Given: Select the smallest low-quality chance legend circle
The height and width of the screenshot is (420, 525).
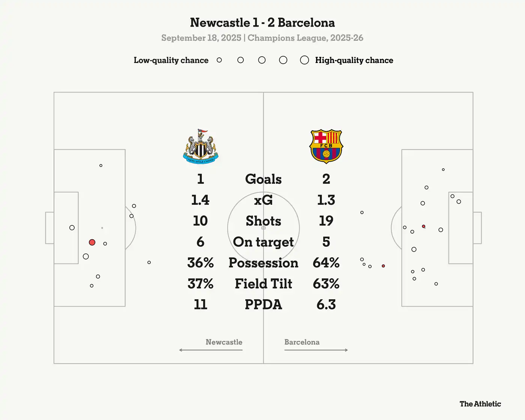Looking at the screenshot, I should pos(219,60).
